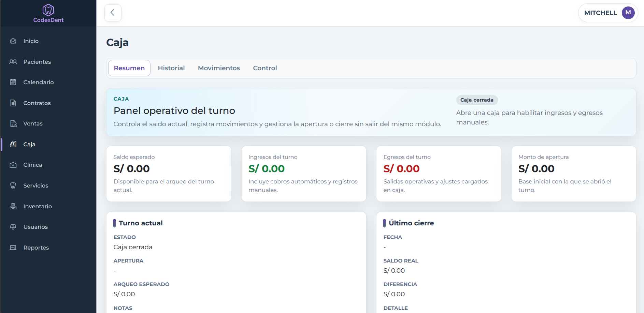Image resolution: width=644 pixels, height=313 pixels.
Task: Select the Egresos del turno card
Action: click(x=439, y=174)
